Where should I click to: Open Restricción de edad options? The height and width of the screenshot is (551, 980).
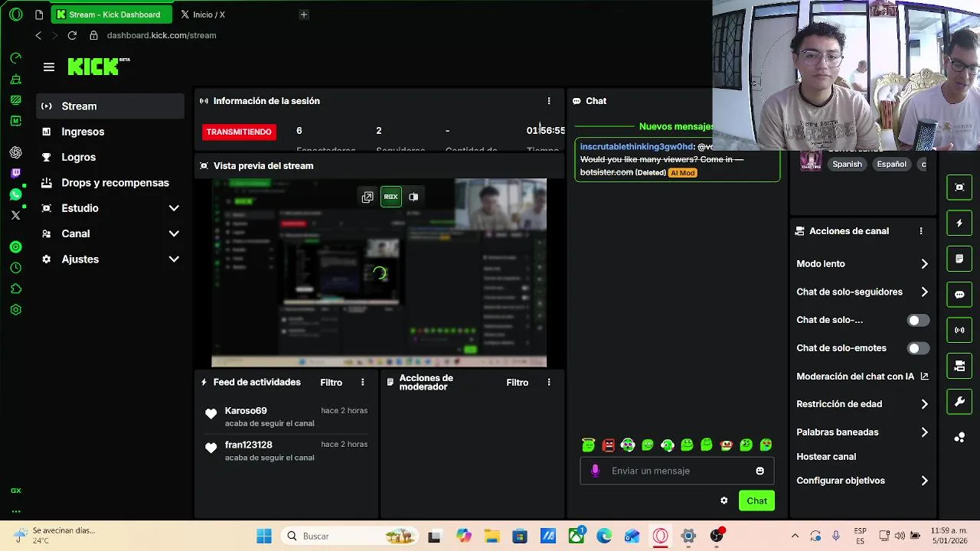coord(862,404)
